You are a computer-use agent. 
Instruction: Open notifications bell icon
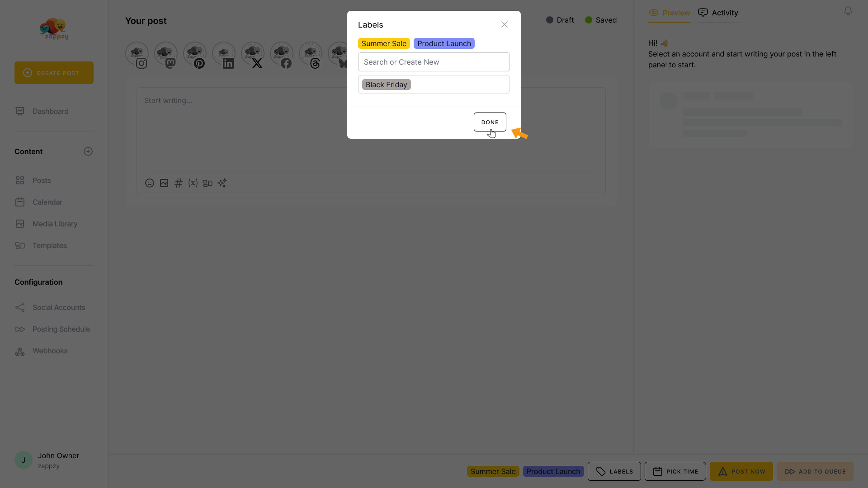pos(848,11)
